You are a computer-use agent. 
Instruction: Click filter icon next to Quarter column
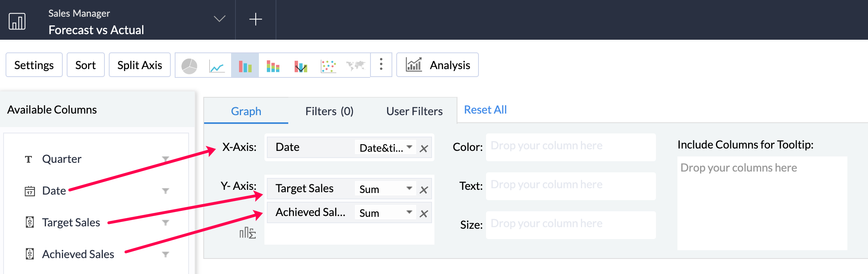point(166,159)
